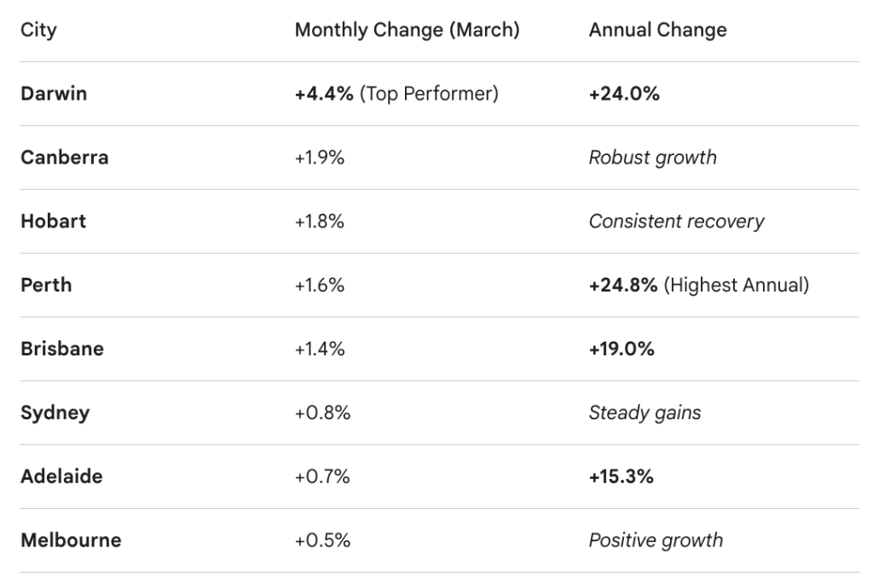Image resolution: width=873 pixels, height=588 pixels.
Task: Click Brisbane's +19.0% annual change
Action: (622, 349)
